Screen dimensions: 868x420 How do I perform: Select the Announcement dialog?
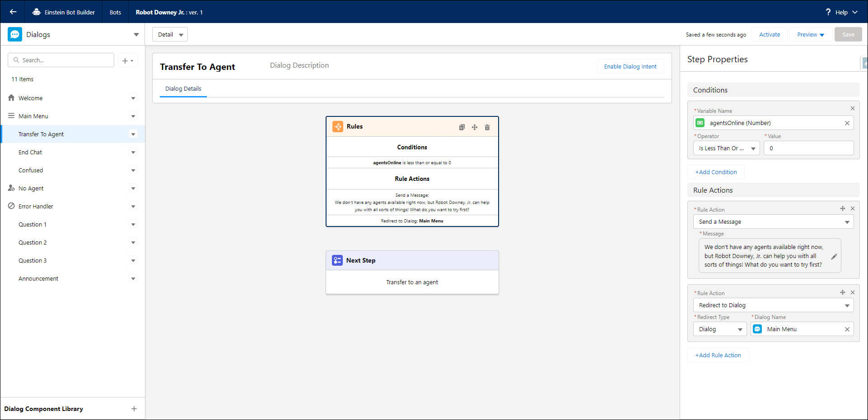tap(38, 278)
